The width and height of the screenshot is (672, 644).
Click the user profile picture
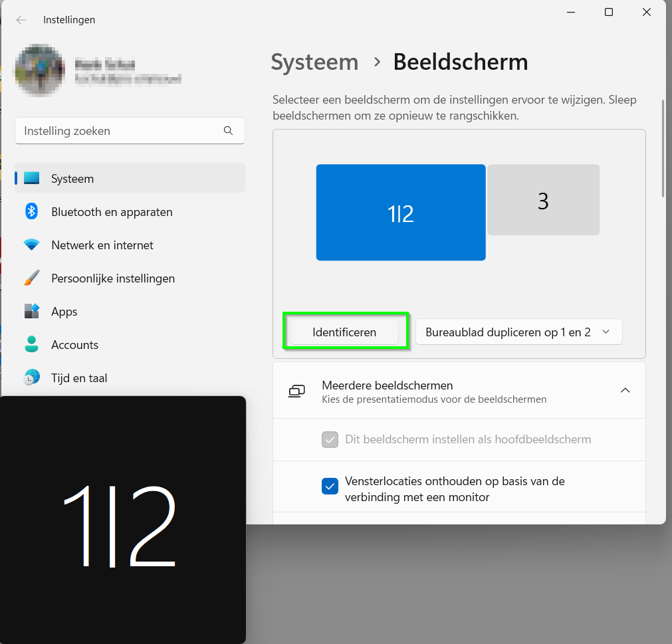tap(40, 70)
